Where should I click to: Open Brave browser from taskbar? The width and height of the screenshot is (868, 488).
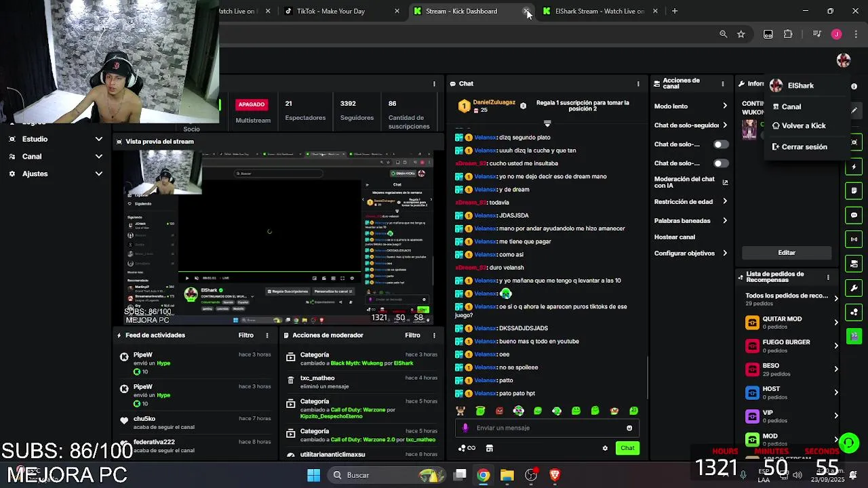pos(555,475)
